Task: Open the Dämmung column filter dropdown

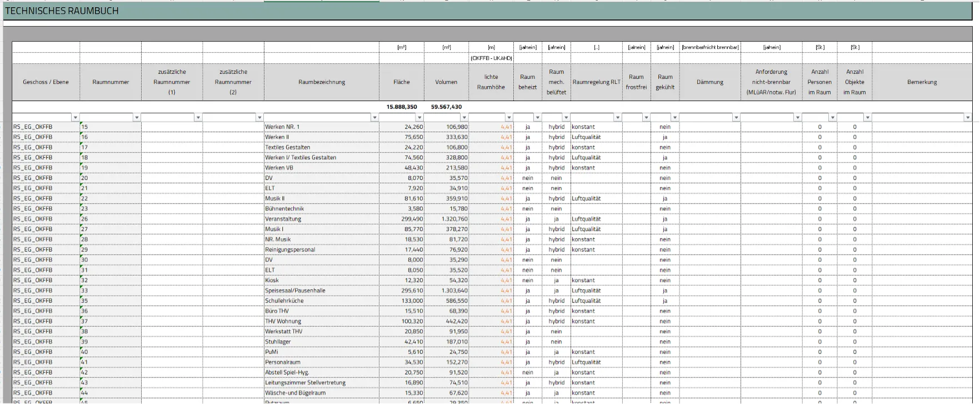Action: pos(736,118)
